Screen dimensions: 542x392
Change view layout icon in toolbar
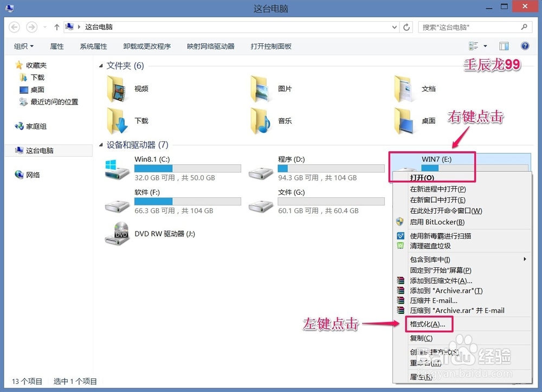click(473, 46)
